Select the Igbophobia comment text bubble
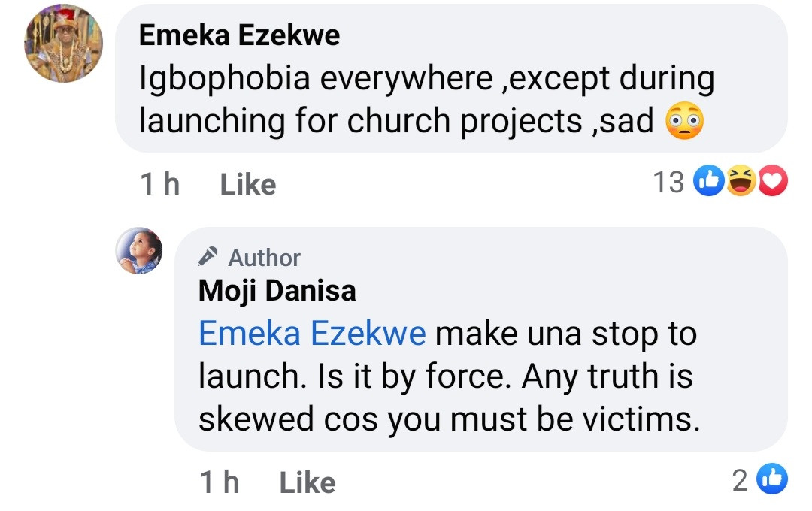The image size is (812, 511). pos(451,79)
